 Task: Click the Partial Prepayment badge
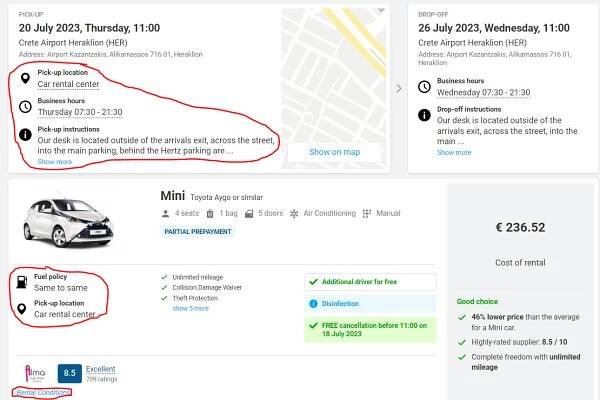coord(197,232)
